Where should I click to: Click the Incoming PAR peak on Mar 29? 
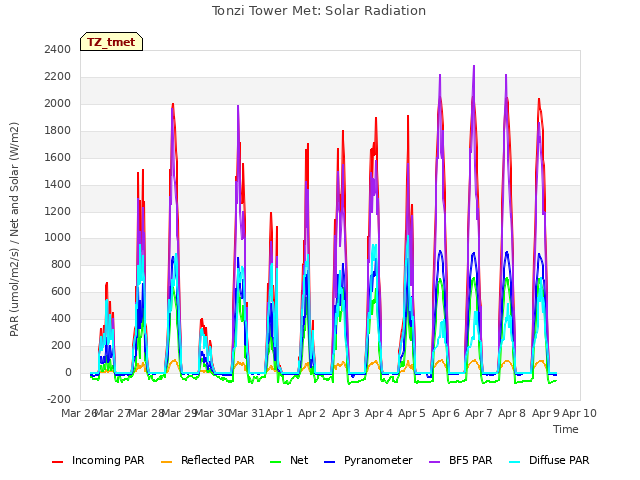(173, 104)
